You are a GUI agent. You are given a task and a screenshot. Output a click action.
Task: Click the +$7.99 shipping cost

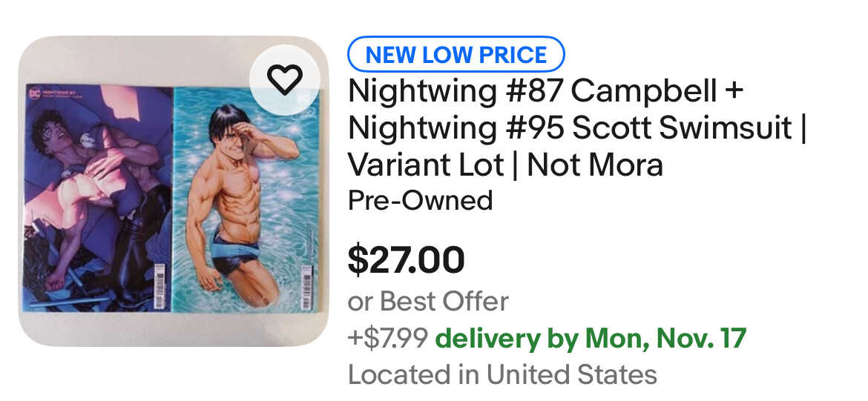(x=388, y=339)
